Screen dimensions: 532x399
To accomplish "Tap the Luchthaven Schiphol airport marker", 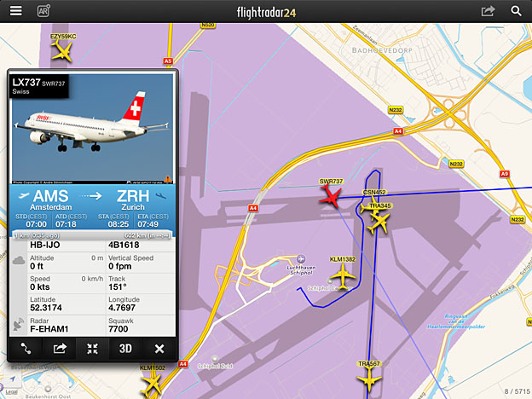I will point(301,259).
